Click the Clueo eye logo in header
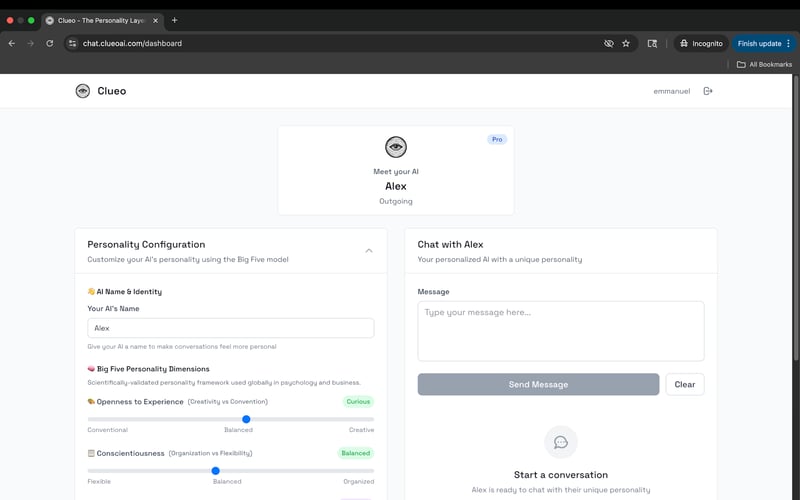The image size is (800, 500). 83,91
